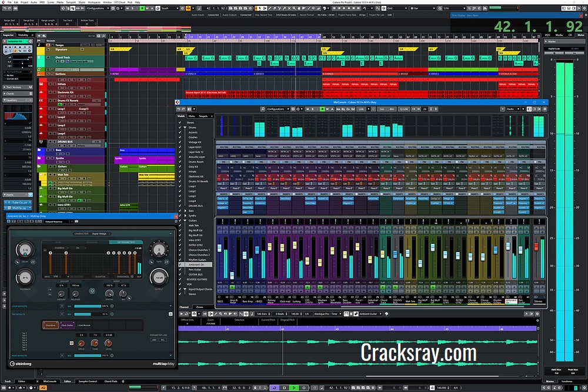588x392 pixels.
Task: Switch to the Tap Parameters tab
Action: pyautogui.click(x=126, y=242)
